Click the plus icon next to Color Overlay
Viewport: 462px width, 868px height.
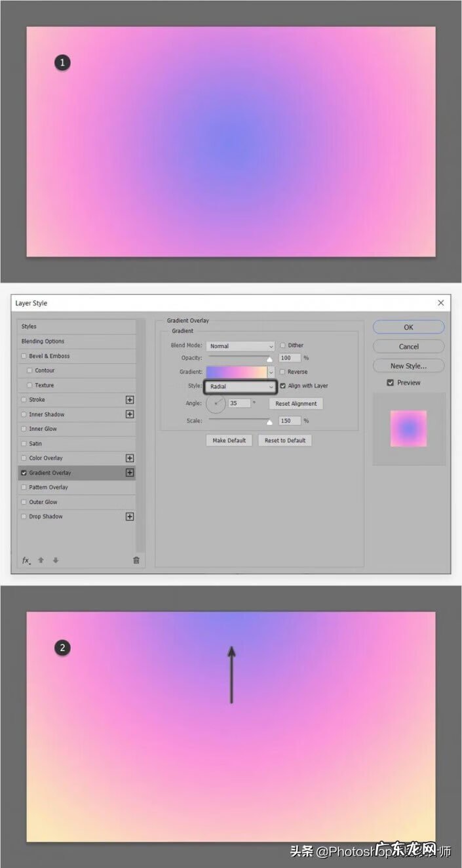coord(130,458)
